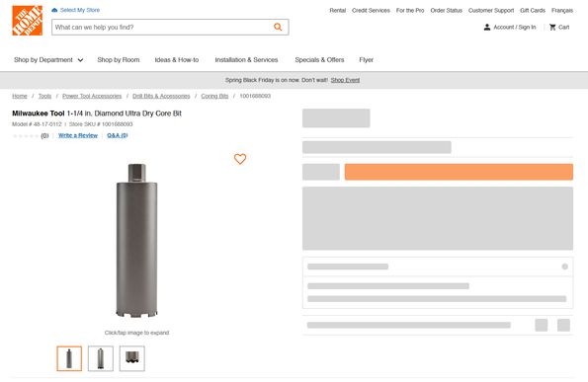Open For the Pro link

(410, 11)
